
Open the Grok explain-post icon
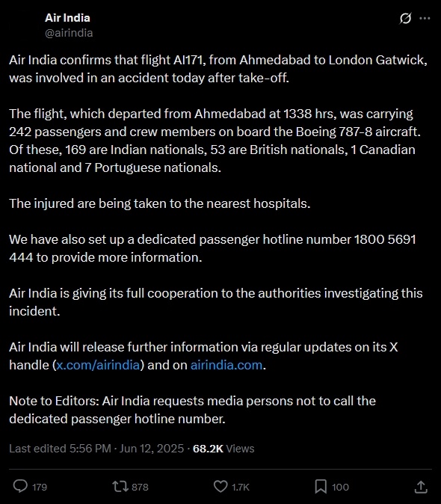405,19
